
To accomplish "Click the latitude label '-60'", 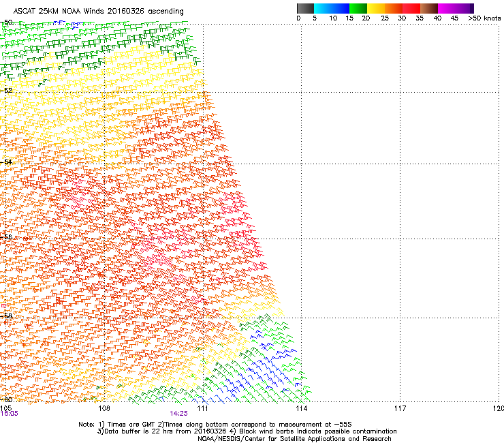I will point(7,399).
